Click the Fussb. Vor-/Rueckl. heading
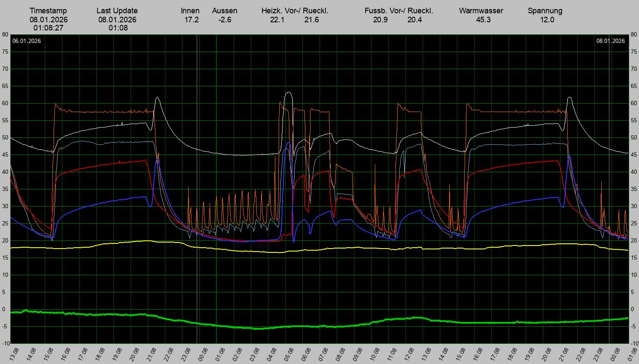Viewport: 639px width, 364px height. (x=399, y=11)
